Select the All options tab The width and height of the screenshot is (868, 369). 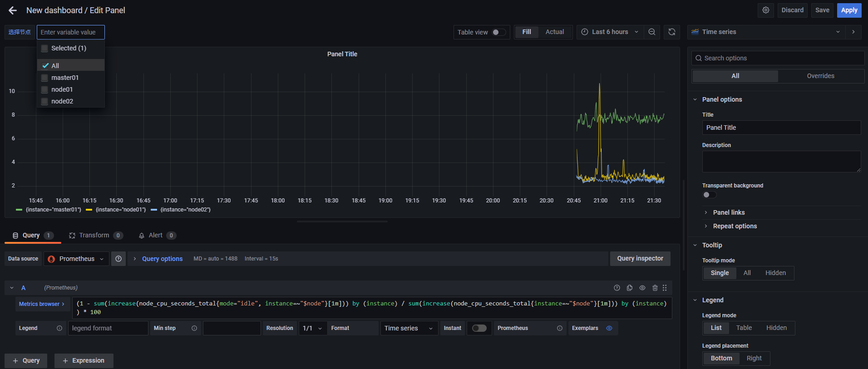click(x=735, y=76)
